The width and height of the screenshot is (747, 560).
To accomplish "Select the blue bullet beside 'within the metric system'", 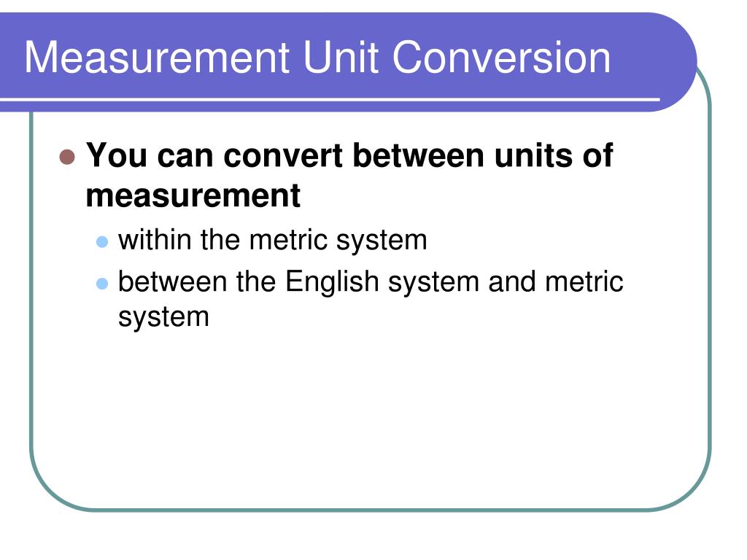I will [102, 241].
